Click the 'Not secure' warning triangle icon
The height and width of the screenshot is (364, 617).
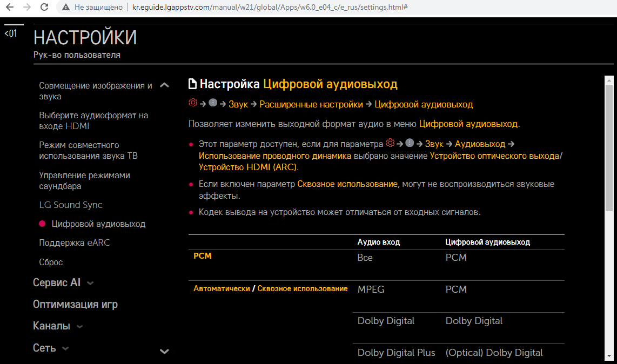(66, 8)
